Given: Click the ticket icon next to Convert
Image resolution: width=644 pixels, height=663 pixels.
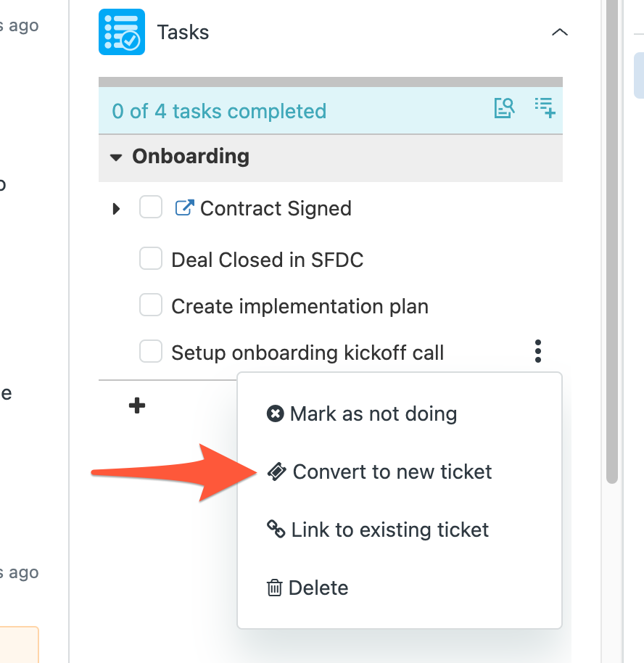Looking at the screenshot, I should 277,471.
